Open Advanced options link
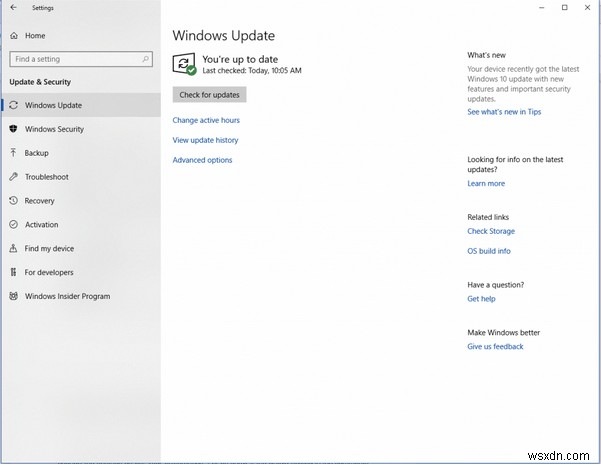Image resolution: width=601 pixels, height=466 pixels. point(202,160)
